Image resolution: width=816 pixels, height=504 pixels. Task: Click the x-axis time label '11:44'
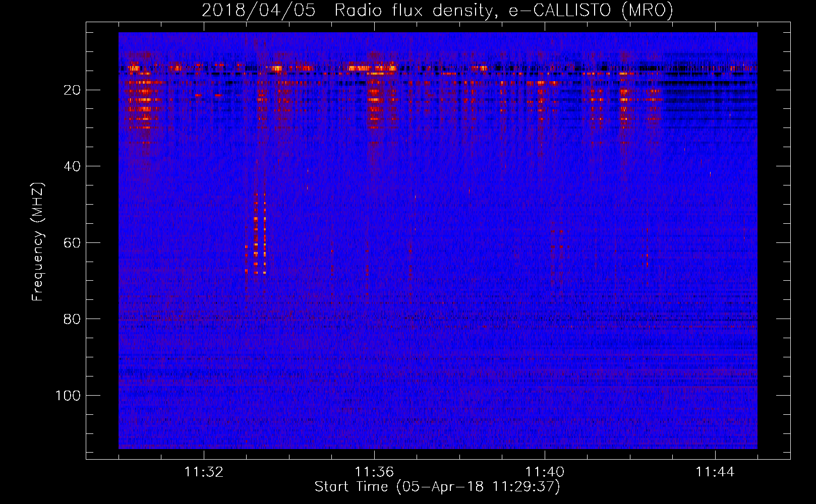pyautogui.click(x=715, y=472)
